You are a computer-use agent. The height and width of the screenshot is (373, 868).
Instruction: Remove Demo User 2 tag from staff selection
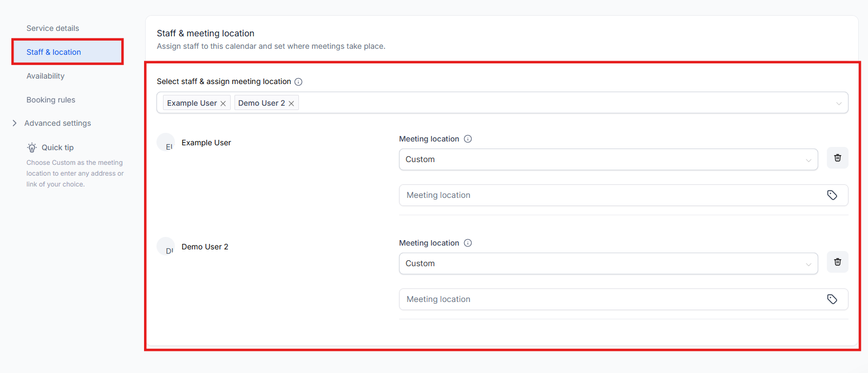(x=291, y=104)
